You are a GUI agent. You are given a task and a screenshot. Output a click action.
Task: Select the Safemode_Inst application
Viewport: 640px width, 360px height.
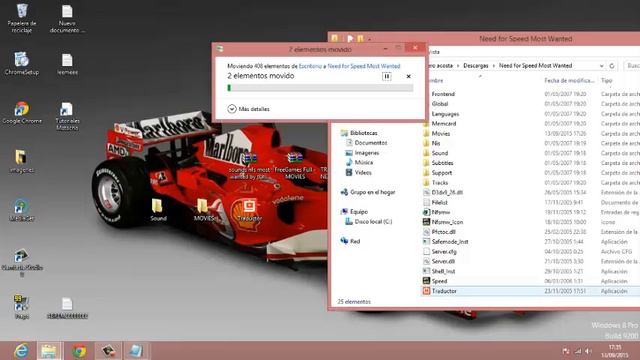pyautogui.click(x=531, y=242)
